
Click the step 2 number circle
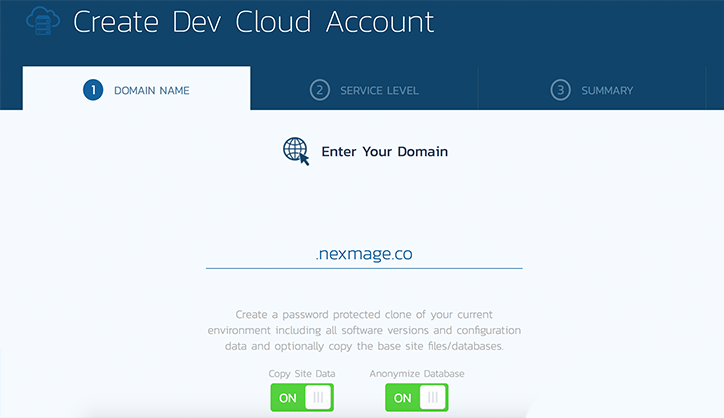319,90
